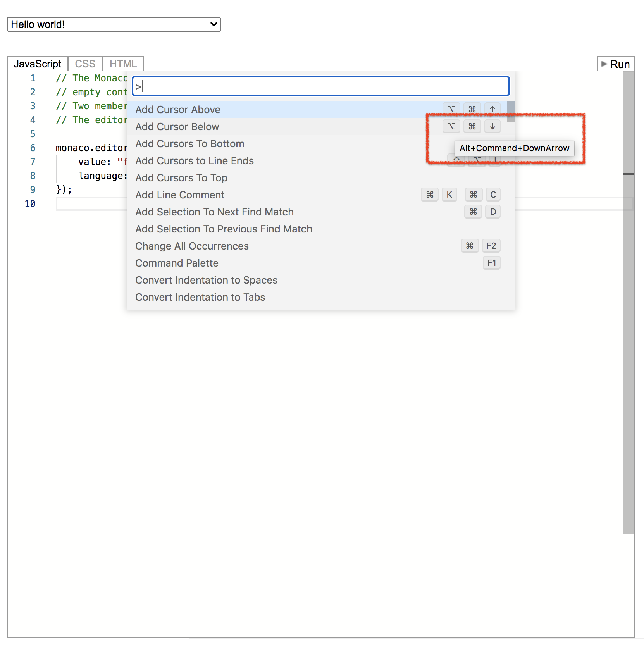Click the F1 key badge next to Command Palette

(x=491, y=263)
